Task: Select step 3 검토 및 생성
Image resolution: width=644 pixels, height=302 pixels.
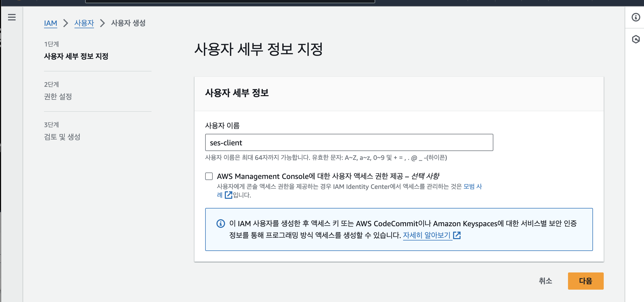Action: point(62,137)
